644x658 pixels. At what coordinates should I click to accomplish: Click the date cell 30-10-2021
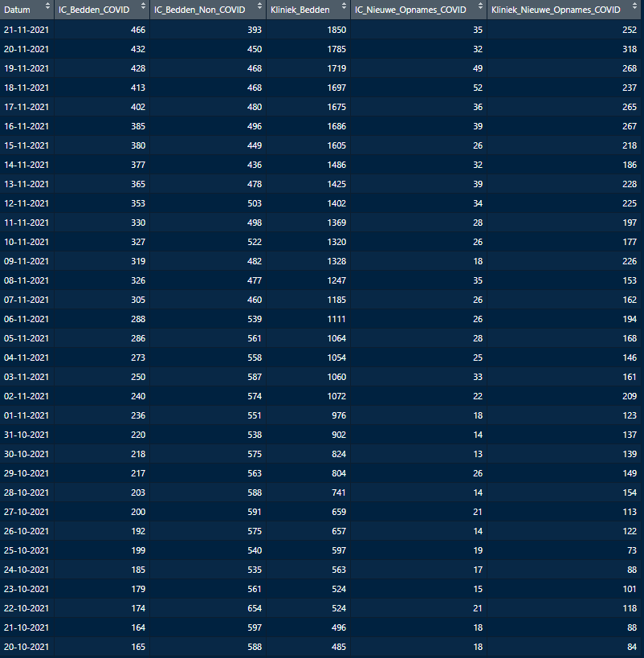click(26, 455)
